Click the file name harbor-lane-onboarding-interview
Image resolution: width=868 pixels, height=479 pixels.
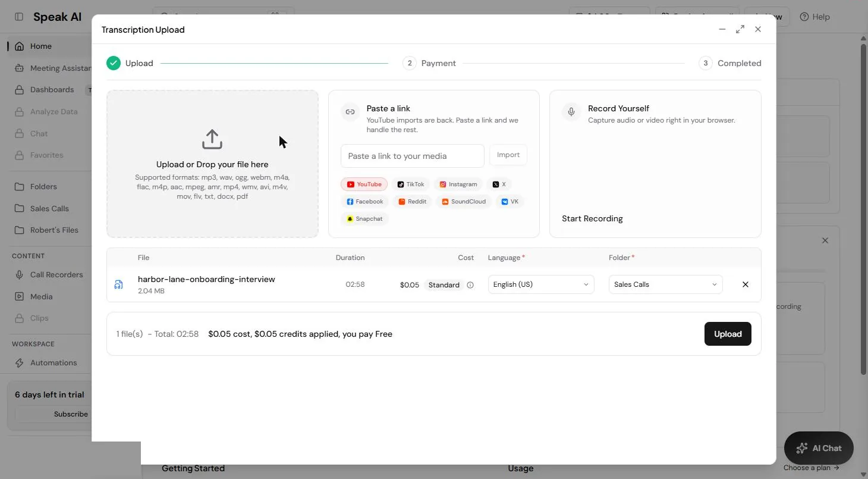[x=206, y=279]
